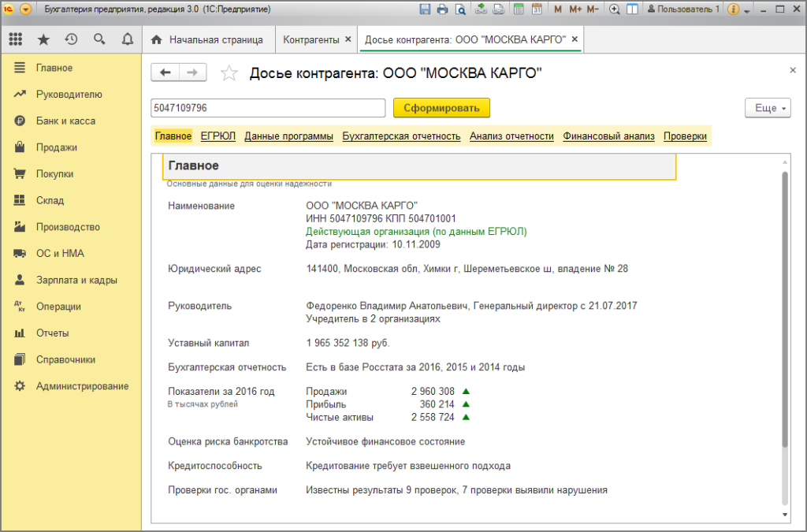Click text Устойчивое финансовое состояние
The image size is (807, 532).
click(385, 441)
